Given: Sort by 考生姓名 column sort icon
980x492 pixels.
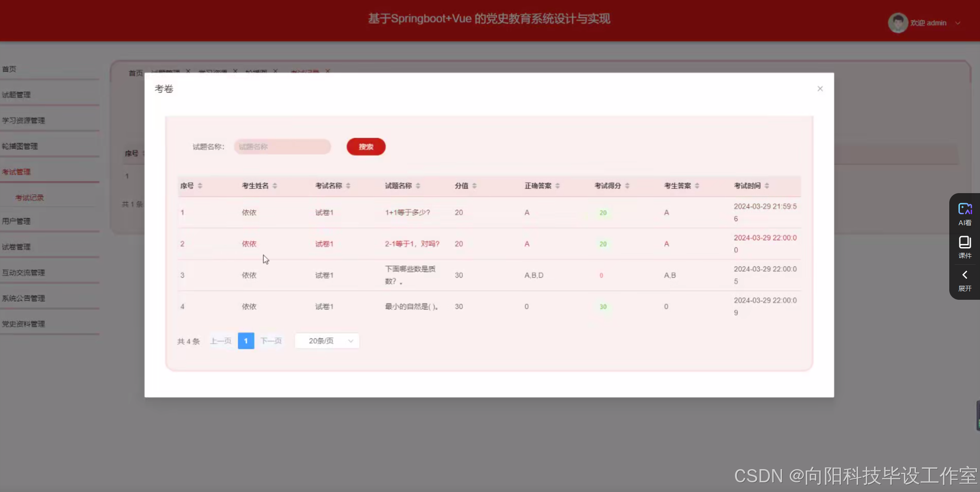Looking at the screenshot, I should coord(275,186).
